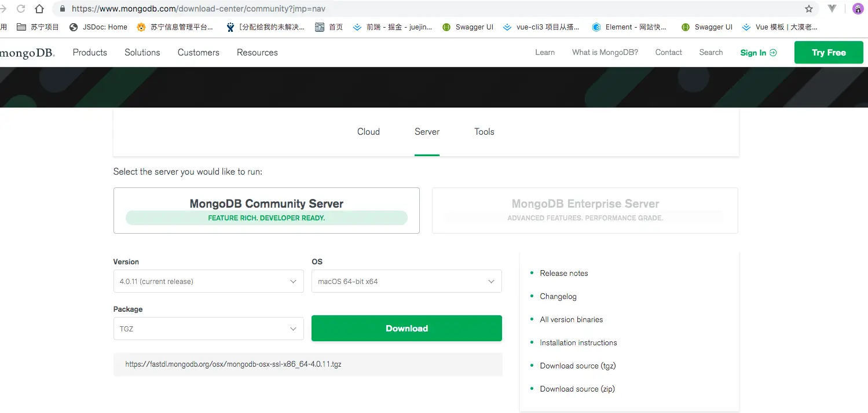Open the 分配给我的未解决 bookmark
The width and height of the screenshot is (868, 413).
pyautogui.click(x=265, y=27)
